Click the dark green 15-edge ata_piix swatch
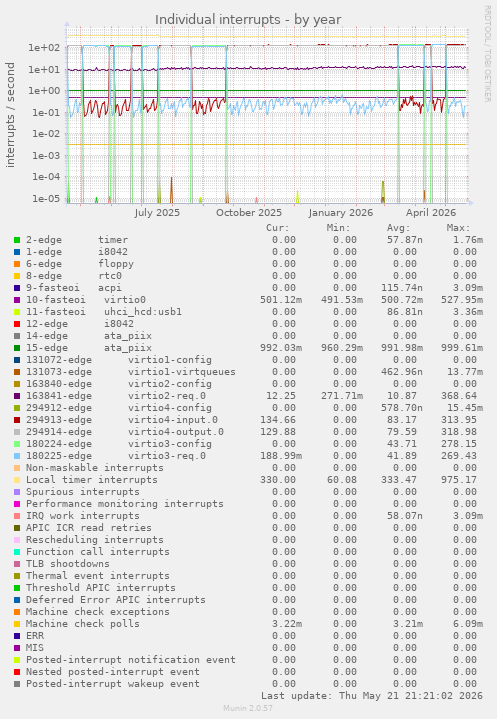497x719 pixels. [x=17, y=348]
